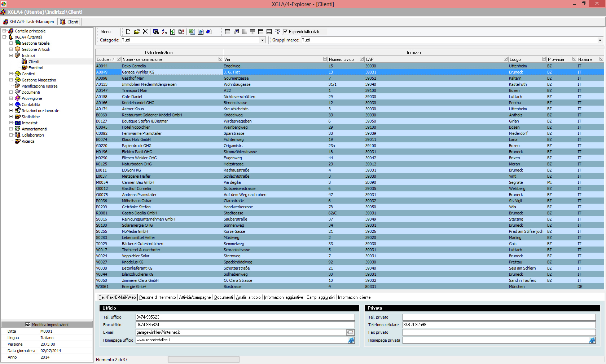Click the document with red exclamation mark icon

point(181,32)
